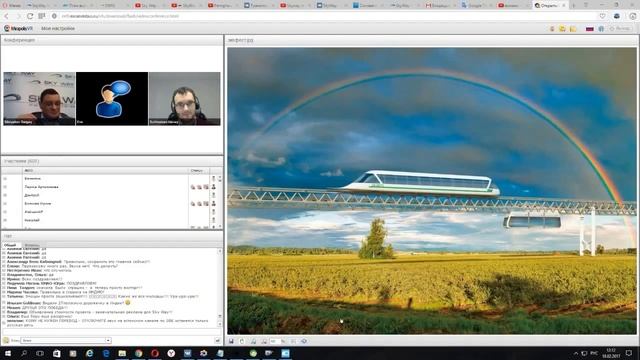Click the smiley emoji in chat message
The image size is (640, 360).
(x=128, y=302)
